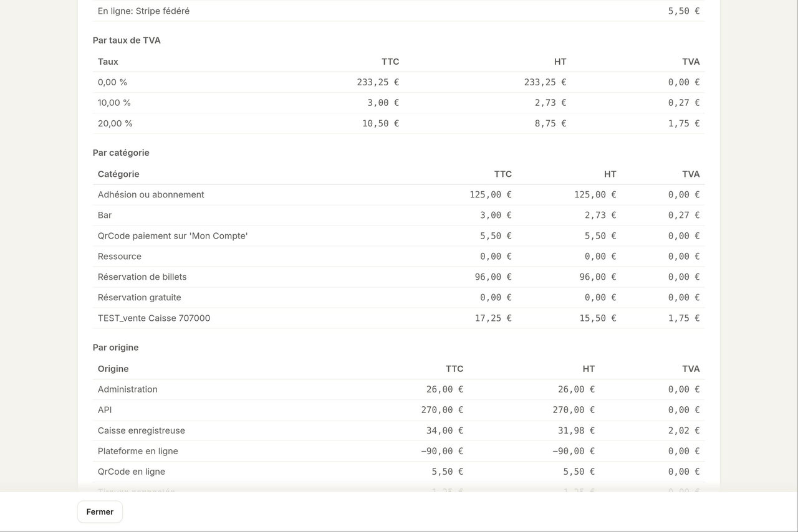Click the 96,00 € TTC value for Réservation de billets
Screen dimensions: 798x532
coord(493,277)
